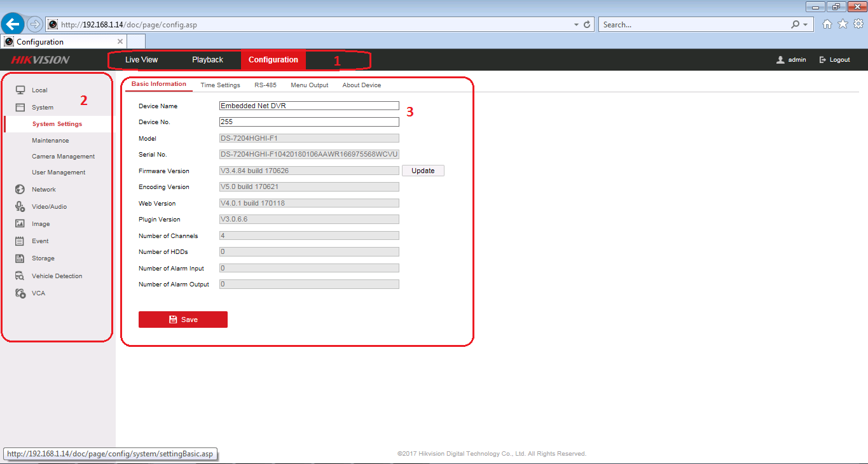The image size is (868, 464).
Task: Click the Video/Audio microphone icon
Action: coord(20,206)
